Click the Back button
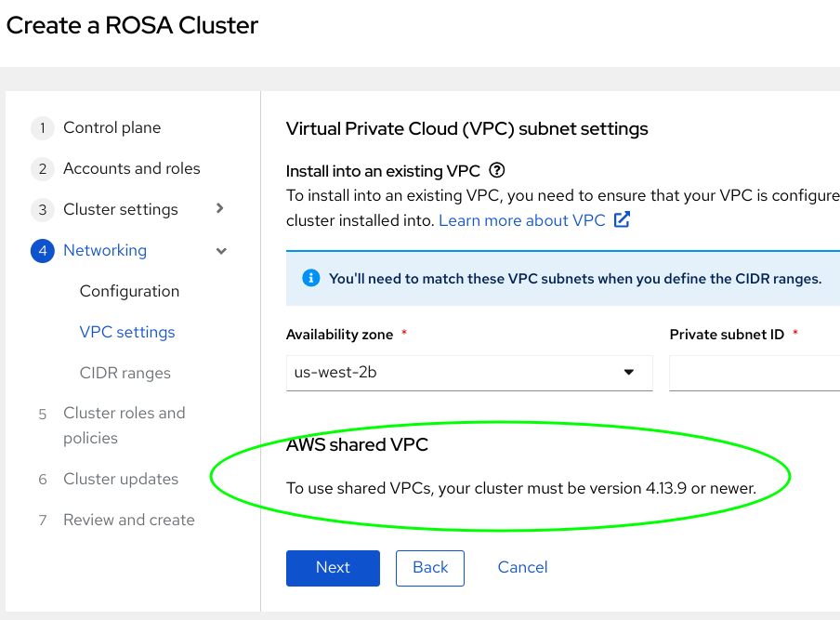Image resolution: width=840 pixels, height=620 pixels. point(430,568)
